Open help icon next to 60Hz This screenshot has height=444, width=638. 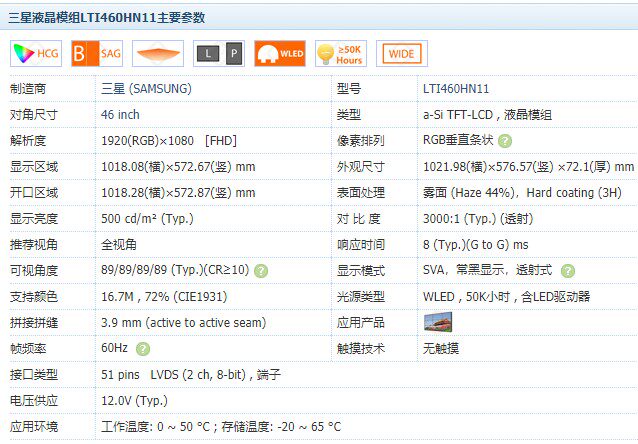click(x=143, y=349)
